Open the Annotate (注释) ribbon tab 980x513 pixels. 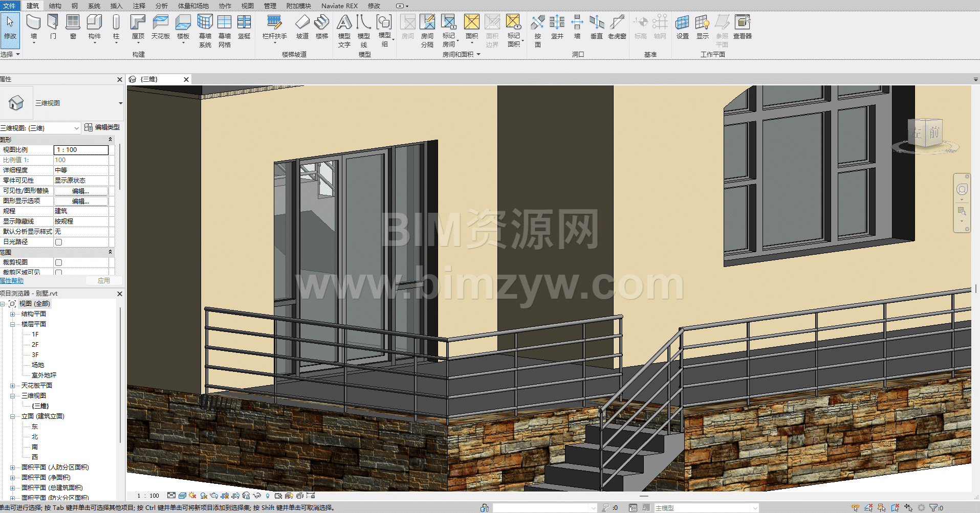139,6
